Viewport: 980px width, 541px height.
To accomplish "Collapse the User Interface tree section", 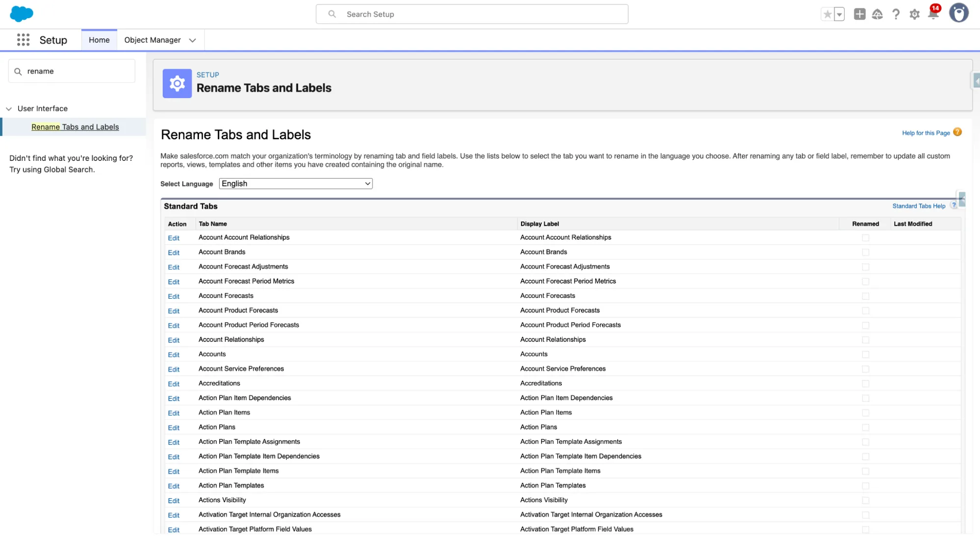I will click(9, 109).
